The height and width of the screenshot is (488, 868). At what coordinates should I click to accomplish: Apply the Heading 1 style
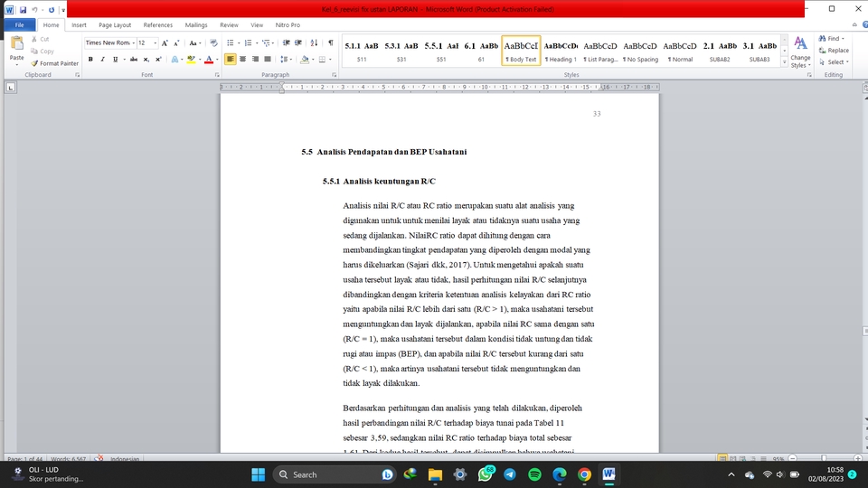[561, 51]
